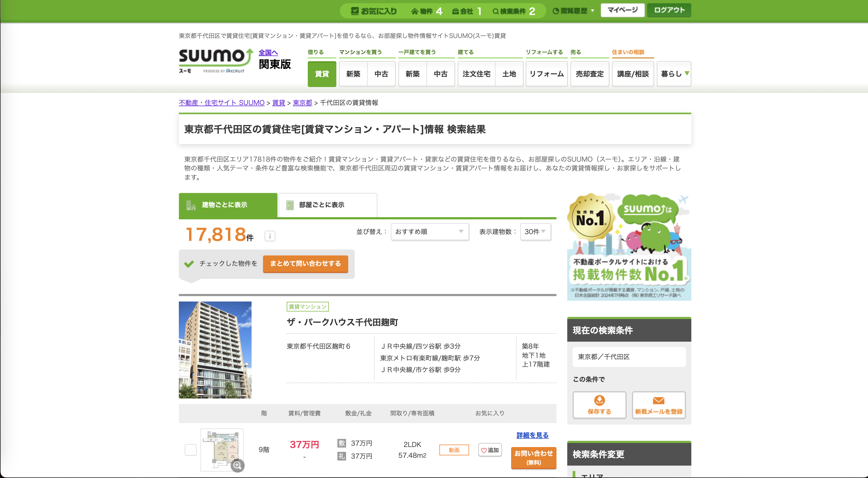Viewport: 868px width, 478px height.
Task: Open the おすすめ順 sort dropdown
Action: 430,232
